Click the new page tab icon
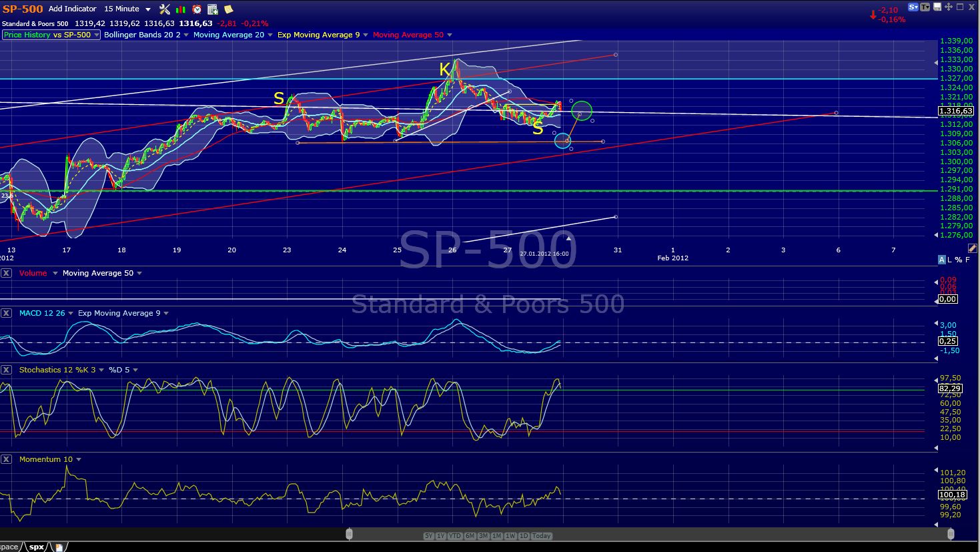This screenshot has width=980, height=552. click(59, 547)
